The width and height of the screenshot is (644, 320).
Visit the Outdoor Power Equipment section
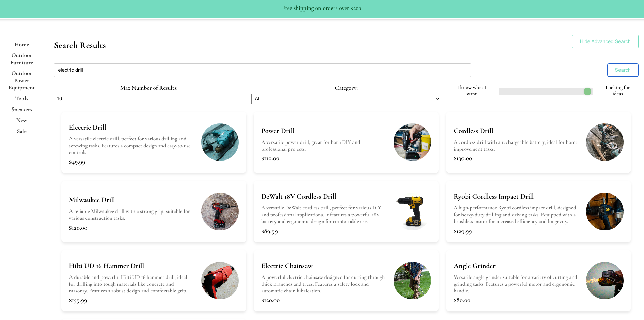(x=21, y=80)
